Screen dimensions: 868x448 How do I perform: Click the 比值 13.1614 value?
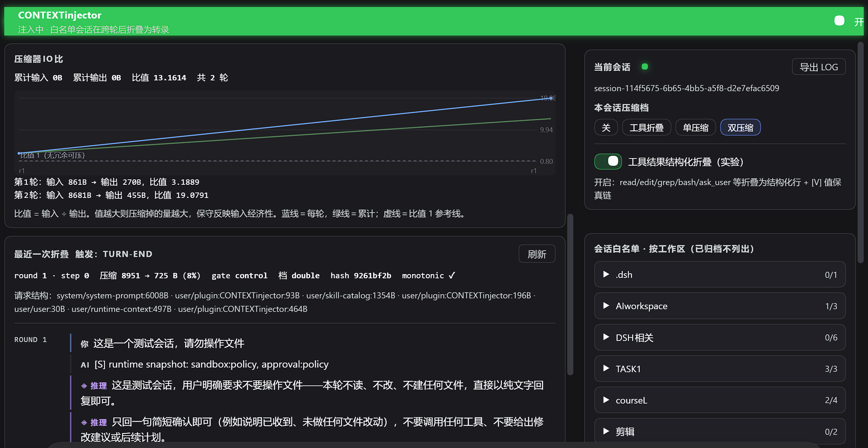click(x=159, y=78)
